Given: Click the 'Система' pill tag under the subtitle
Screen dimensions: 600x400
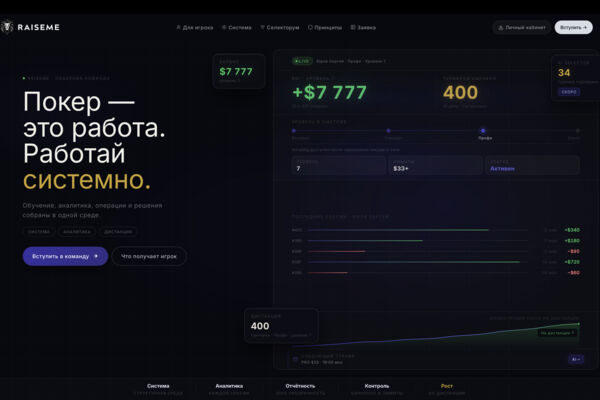Looking at the screenshot, I should 39,232.
